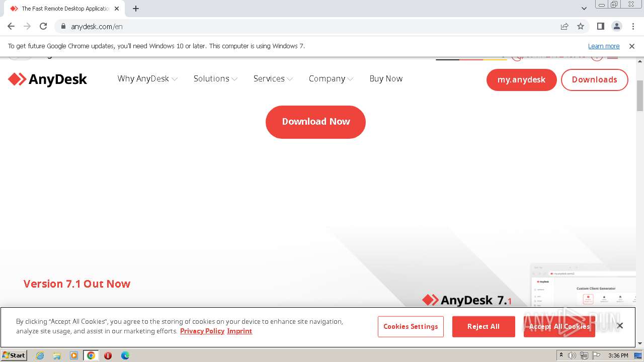This screenshot has height=362, width=644.
Task: Close the AnyDesk browser tab
Action: pyautogui.click(x=117, y=9)
